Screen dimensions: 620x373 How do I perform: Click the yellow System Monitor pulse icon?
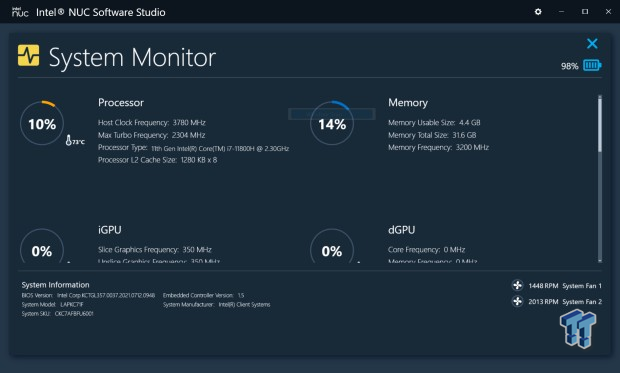(x=28, y=55)
